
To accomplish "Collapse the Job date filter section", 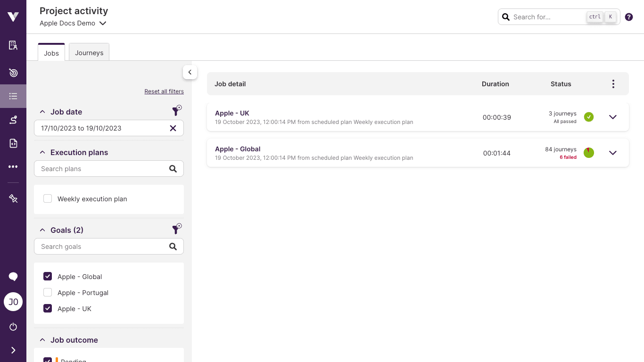I will (42, 112).
